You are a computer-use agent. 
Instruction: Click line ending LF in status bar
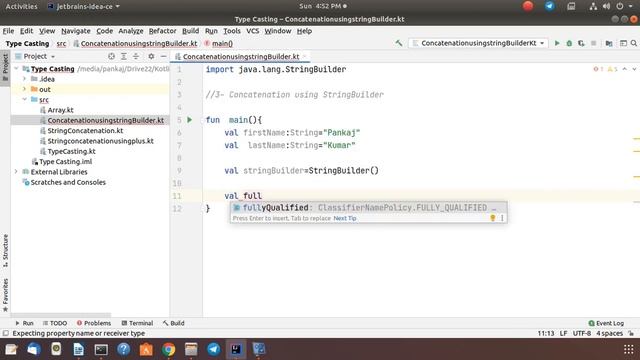point(563,333)
